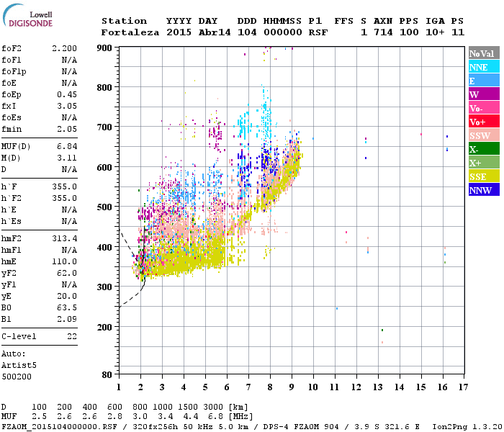Screen dimensions: 504x432
Task: Select the NoVal legend swatch
Action: coord(484,53)
